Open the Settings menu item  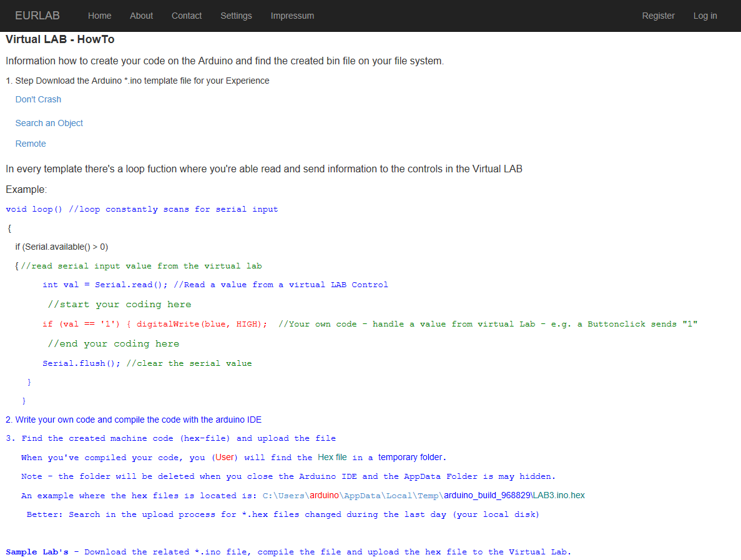tap(236, 16)
